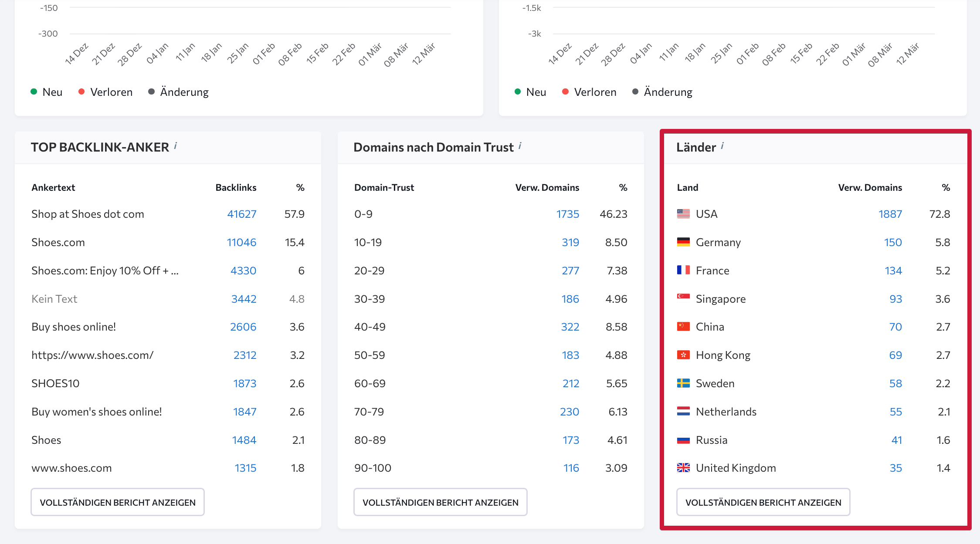This screenshot has width=980, height=544.
Task: Click the China flag icon
Action: click(x=683, y=326)
